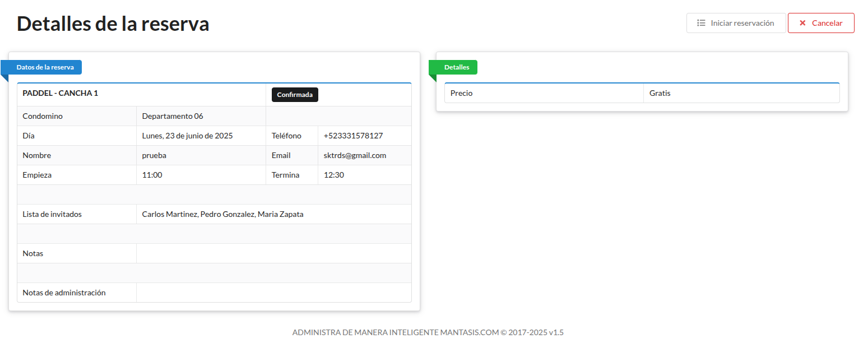Click the end time 12:30

click(334, 175)
